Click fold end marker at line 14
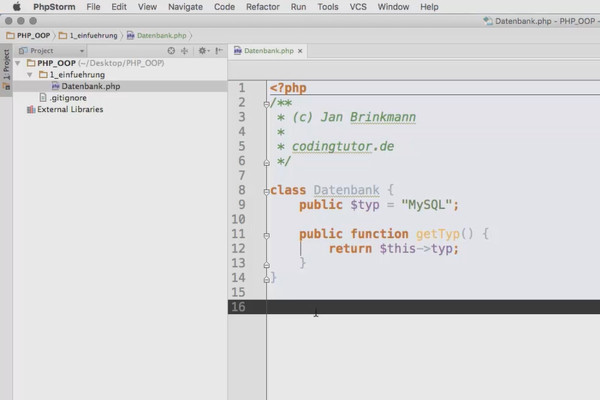The image size is (600, 400). (266, 279)
